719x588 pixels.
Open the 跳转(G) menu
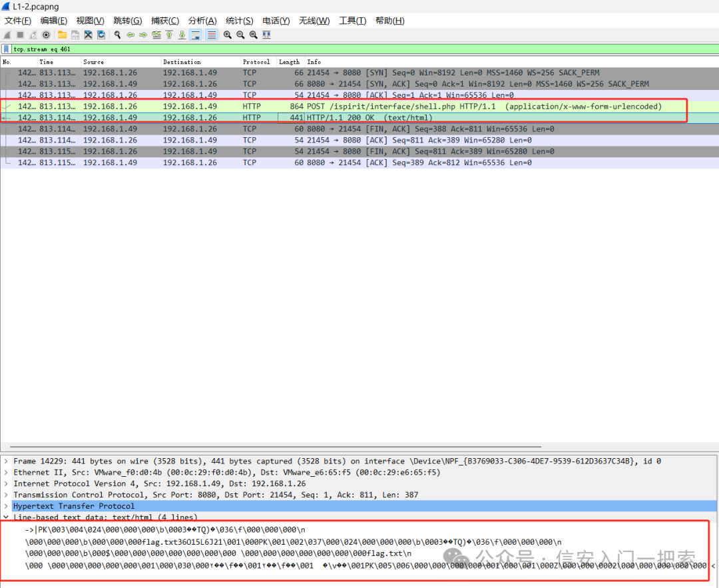(127, 21)
